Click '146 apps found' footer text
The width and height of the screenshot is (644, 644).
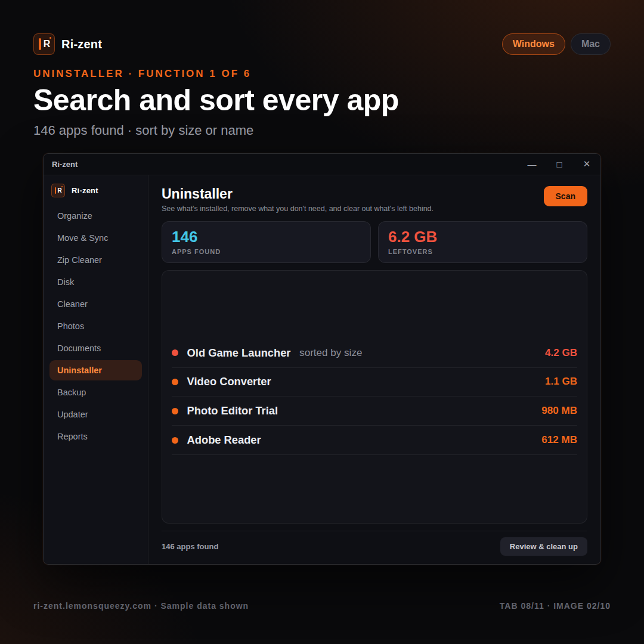pos(190,547)
